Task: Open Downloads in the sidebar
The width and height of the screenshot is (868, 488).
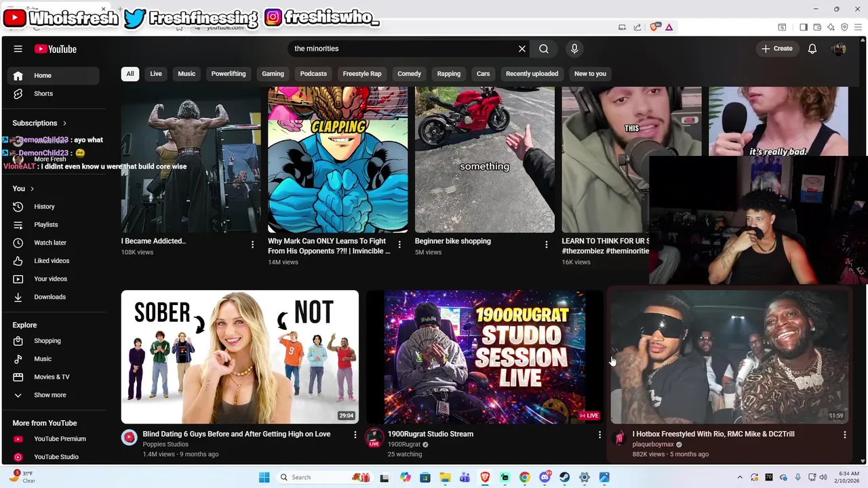Action: tap(54, 297)
